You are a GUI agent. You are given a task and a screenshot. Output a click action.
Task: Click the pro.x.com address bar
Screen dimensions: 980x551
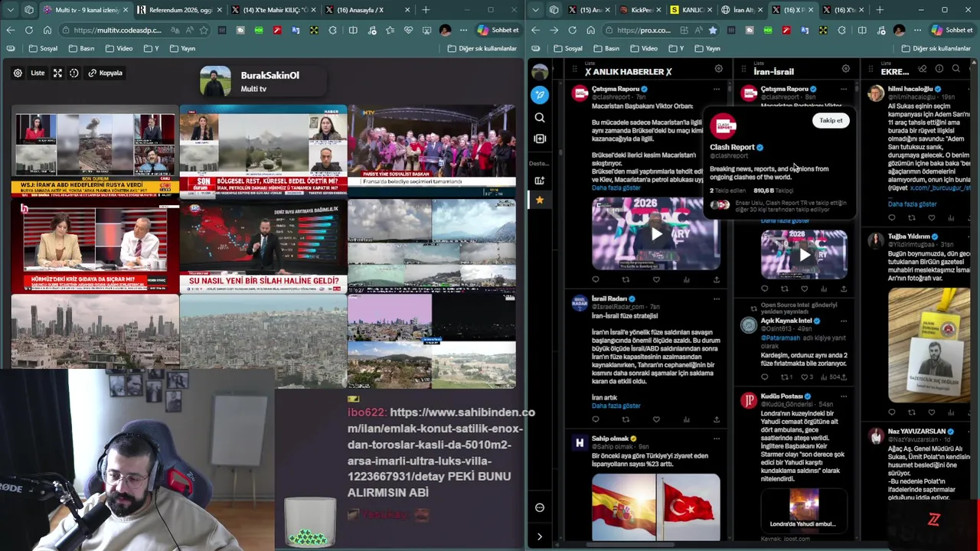coord(643,30)
